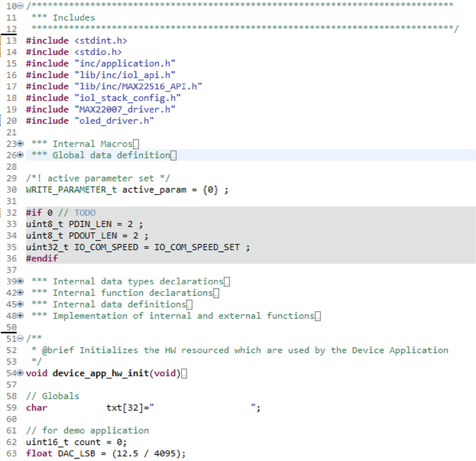The image size is (476, 461).
Task: Expand Internal data types declarations fold
Action: [x=20, y=281]
